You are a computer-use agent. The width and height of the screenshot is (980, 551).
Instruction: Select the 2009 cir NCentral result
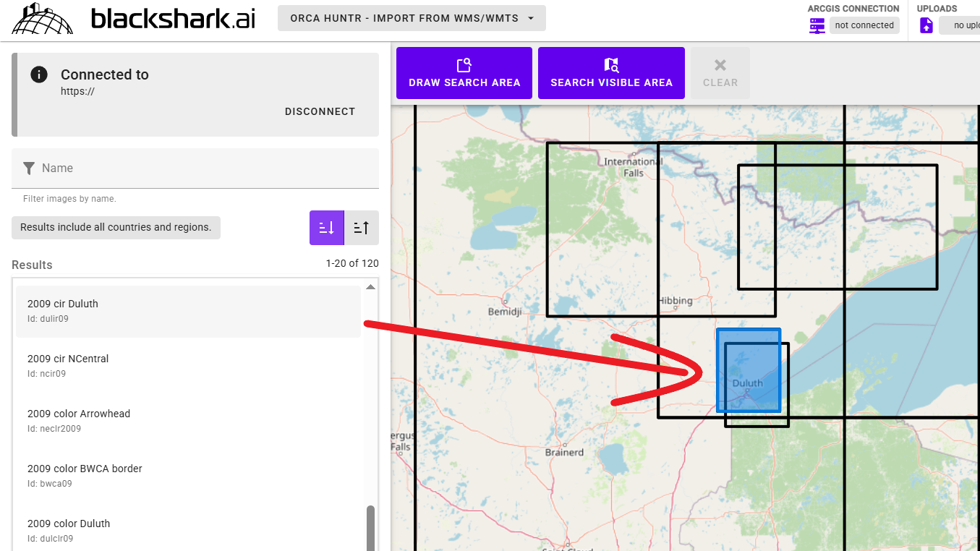188,366
